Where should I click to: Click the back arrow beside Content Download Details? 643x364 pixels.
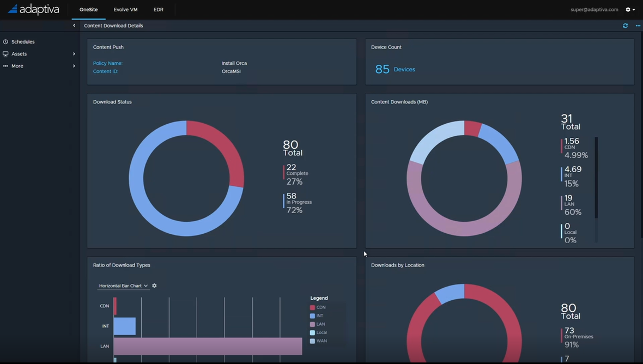coord(74,25)
